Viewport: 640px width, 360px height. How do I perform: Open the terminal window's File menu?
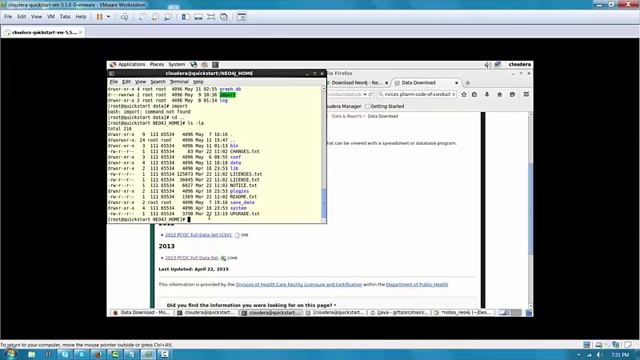tap(113, 82)
